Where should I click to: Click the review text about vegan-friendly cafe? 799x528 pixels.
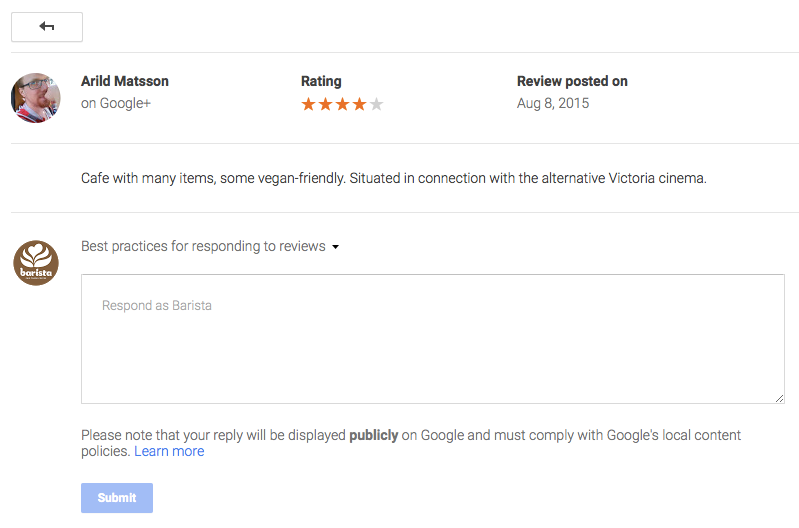pyautogui.click(x=394, y=178)
